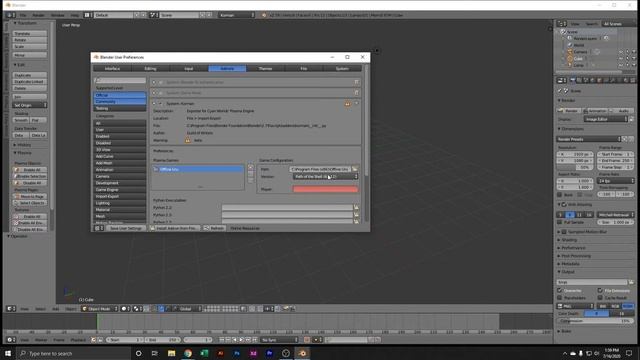Enable the Full Sample checkbox

560,222
